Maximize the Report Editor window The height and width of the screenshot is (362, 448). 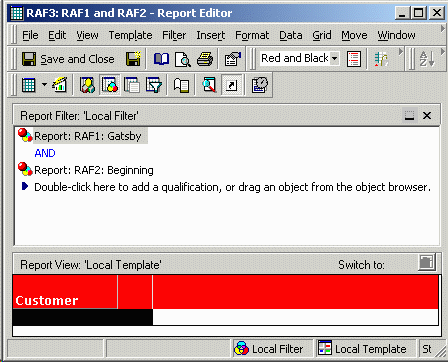coord(419,13)
